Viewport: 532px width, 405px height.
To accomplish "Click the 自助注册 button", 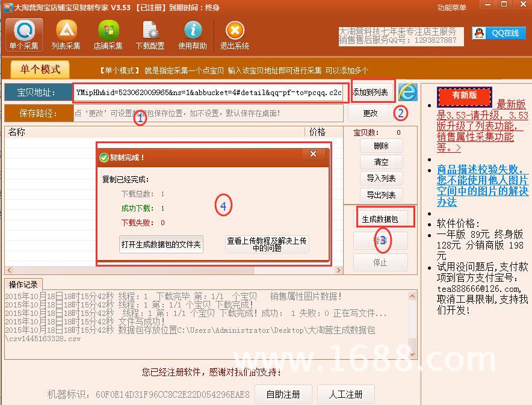I will [283, 394].
